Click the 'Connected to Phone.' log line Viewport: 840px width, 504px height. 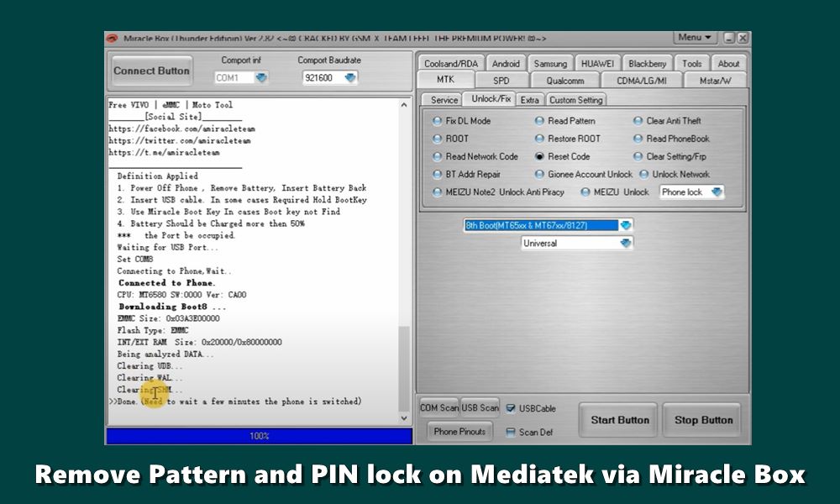point(166,283)
